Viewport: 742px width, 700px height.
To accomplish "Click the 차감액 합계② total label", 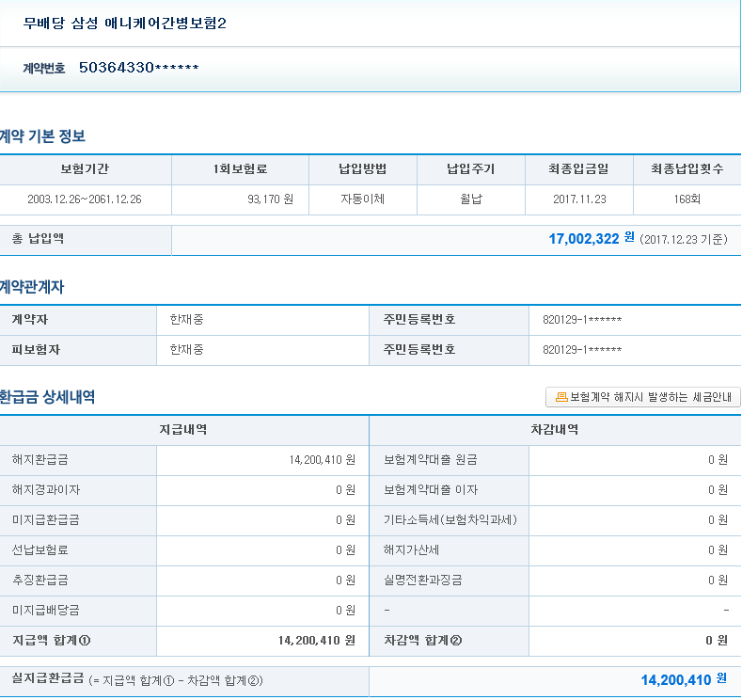I will pos(423,641).
